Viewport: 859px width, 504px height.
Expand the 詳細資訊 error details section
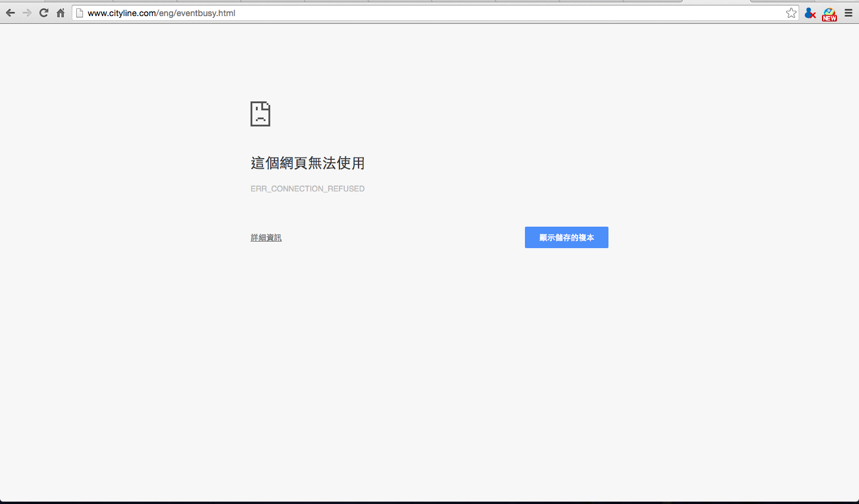[266, 237]
